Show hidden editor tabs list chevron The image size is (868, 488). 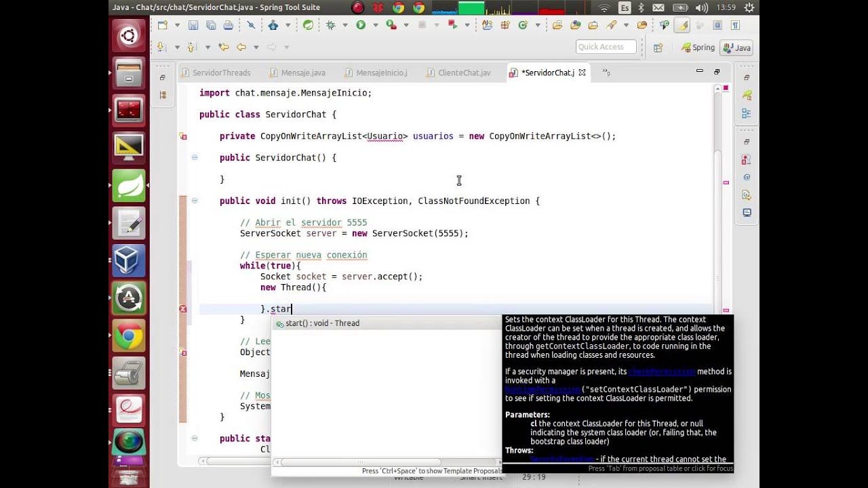pos(606,73)
